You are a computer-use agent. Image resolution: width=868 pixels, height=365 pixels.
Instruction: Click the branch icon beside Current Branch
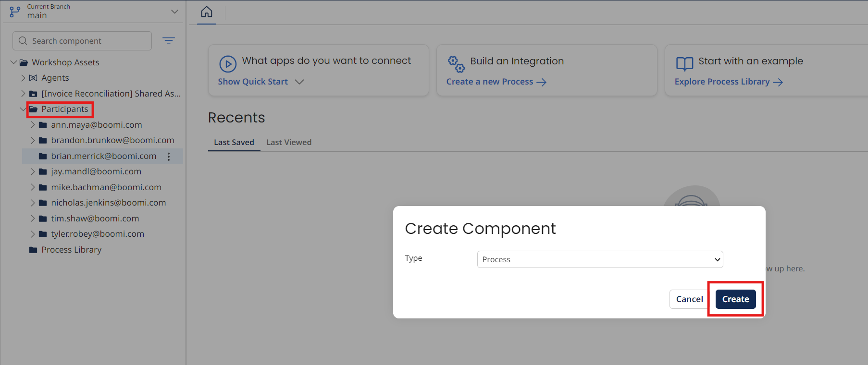(15, 12)
